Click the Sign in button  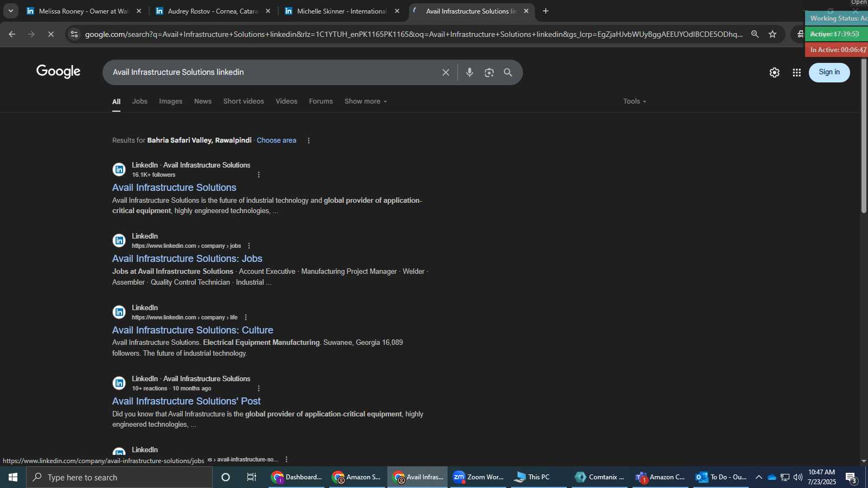(829, 72)
